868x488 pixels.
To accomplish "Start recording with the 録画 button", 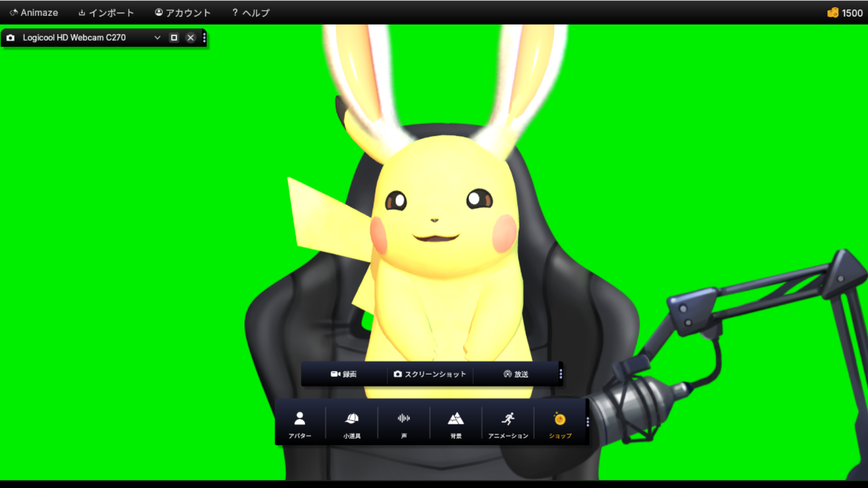I will (x=344, y=374).
